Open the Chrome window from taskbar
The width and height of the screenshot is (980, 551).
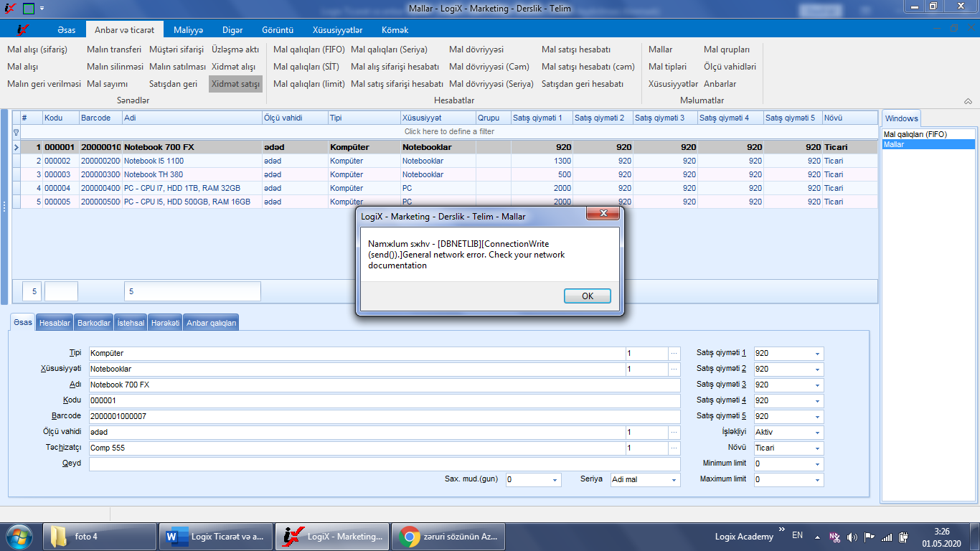[450, 537]
